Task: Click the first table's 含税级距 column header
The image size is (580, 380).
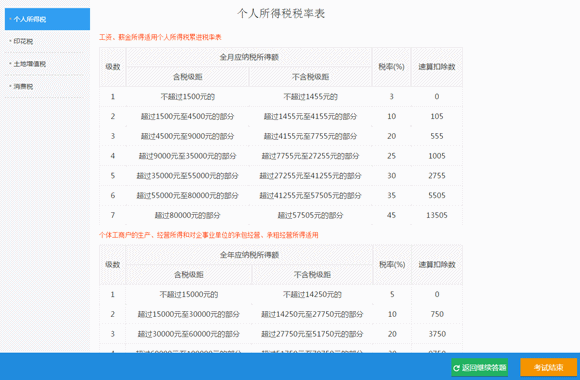Action: pyautogui.click(x=188, y=77)
